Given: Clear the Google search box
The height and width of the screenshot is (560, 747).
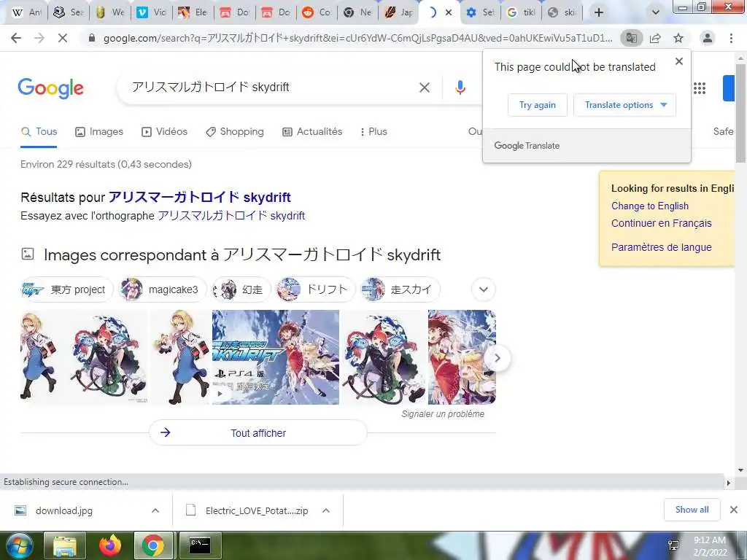Looking at the screenshot, I should click(x=425, y=87).
